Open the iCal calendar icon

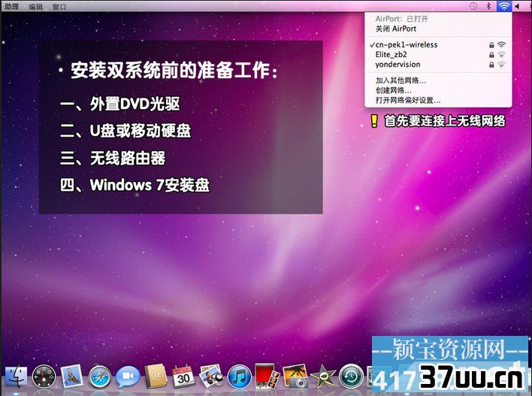(183, 376)
